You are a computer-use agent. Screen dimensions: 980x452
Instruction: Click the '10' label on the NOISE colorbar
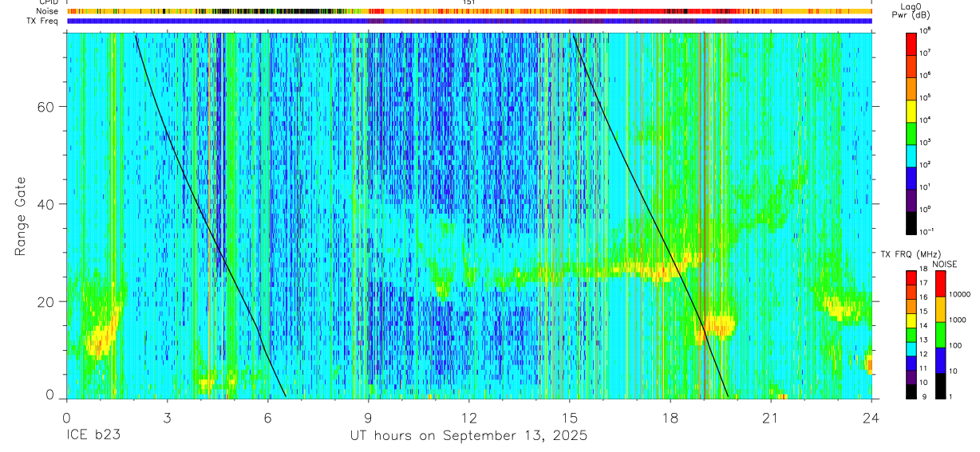point(954,371)
